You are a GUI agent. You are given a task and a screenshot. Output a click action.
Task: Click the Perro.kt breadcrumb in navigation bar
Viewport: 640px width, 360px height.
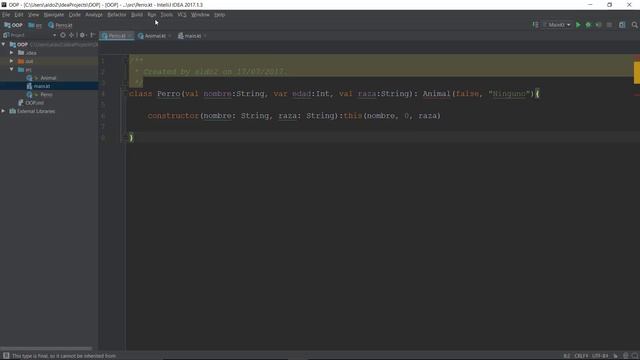point(60,25)
